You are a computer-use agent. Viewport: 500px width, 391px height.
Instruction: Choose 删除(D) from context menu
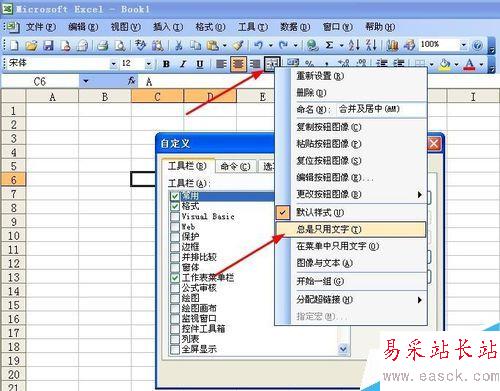point(350,93)
